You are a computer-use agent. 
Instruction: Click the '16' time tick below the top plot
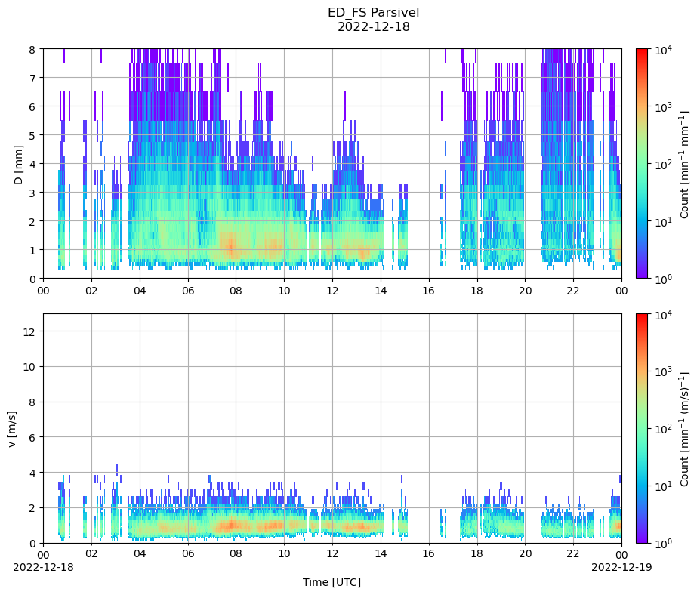[429, 291]
